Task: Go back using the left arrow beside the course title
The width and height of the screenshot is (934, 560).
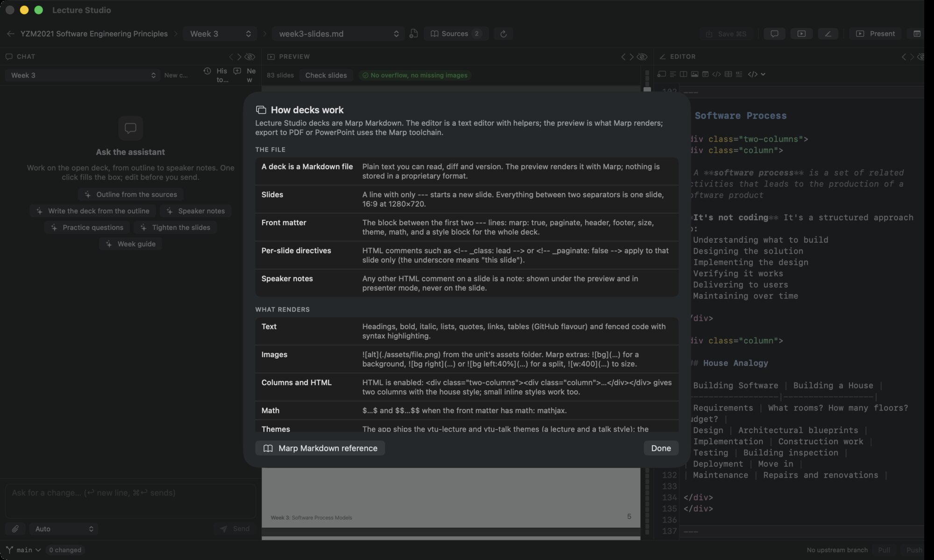Action: [10, 34]
